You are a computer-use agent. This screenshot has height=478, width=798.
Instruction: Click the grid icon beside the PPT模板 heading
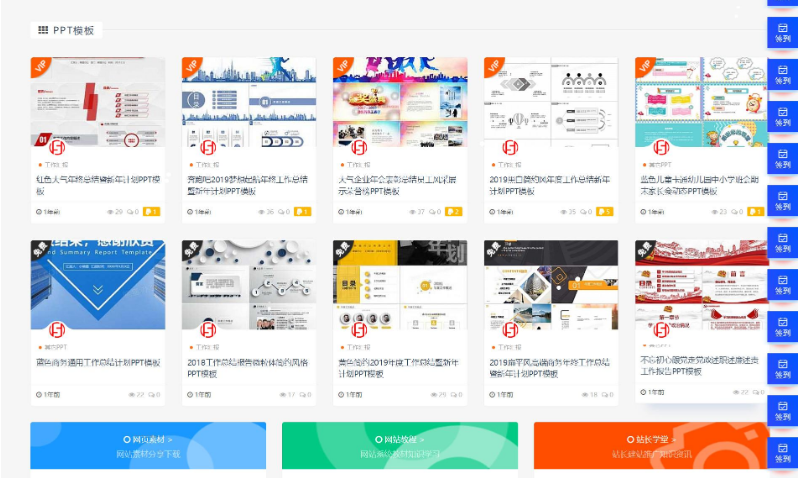[43, 30]
